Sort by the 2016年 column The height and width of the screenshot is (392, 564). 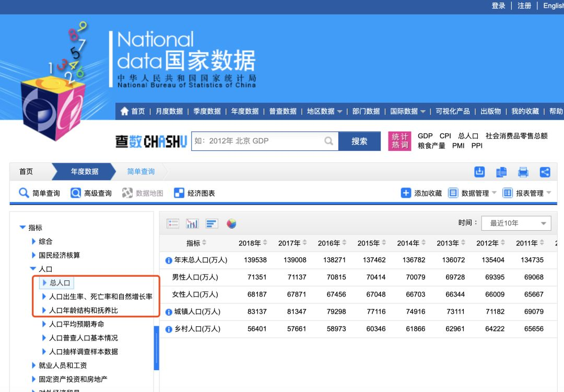point(344,243)
